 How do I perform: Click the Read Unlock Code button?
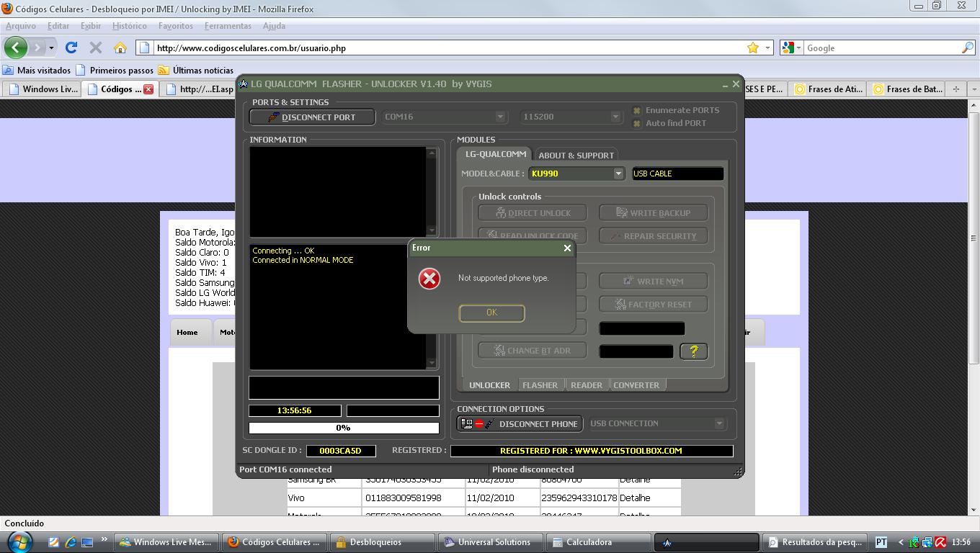click(x=533, y=235)
